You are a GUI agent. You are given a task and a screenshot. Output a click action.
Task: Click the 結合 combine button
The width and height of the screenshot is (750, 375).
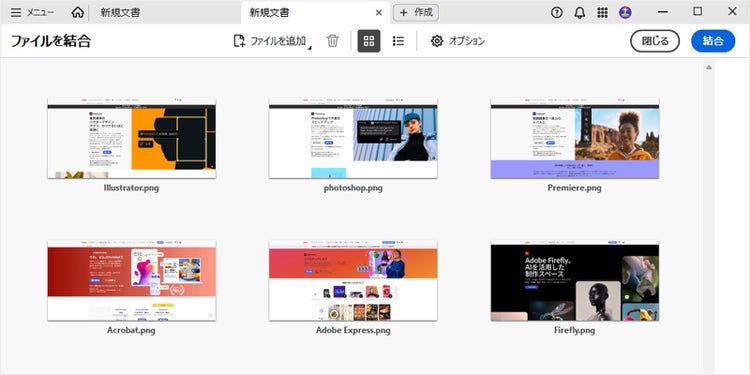pyautogui.click(x=713, y=41)
